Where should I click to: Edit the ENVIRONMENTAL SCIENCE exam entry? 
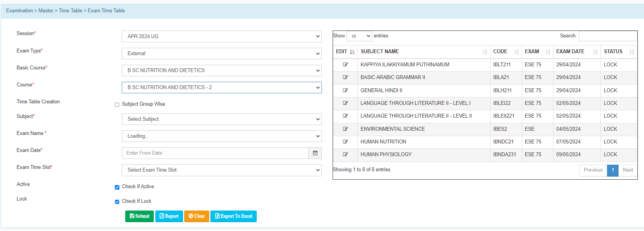pos(345,129)
